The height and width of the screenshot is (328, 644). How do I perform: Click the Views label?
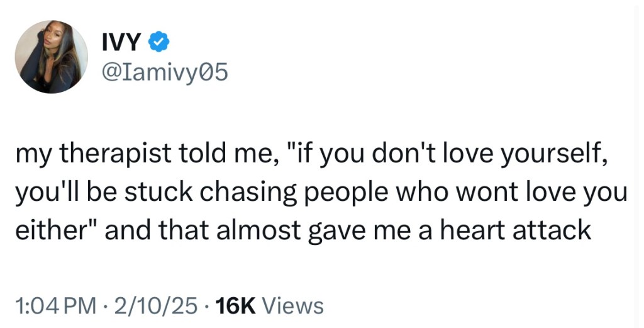[291, 306]
